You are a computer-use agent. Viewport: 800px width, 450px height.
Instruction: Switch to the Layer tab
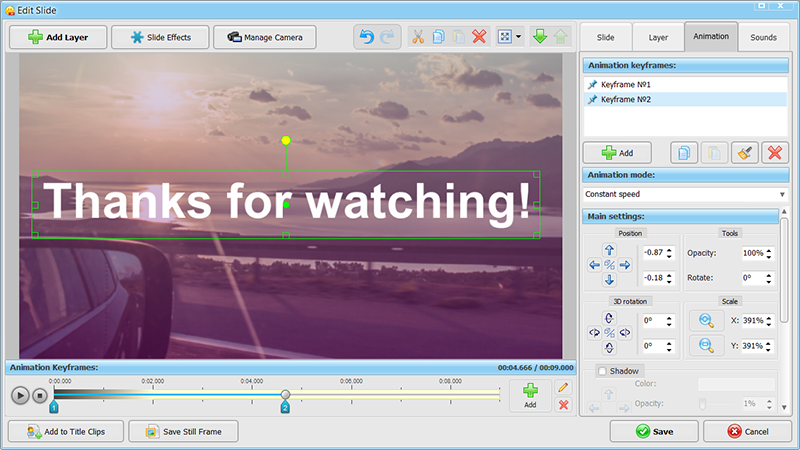pos(658,37)
